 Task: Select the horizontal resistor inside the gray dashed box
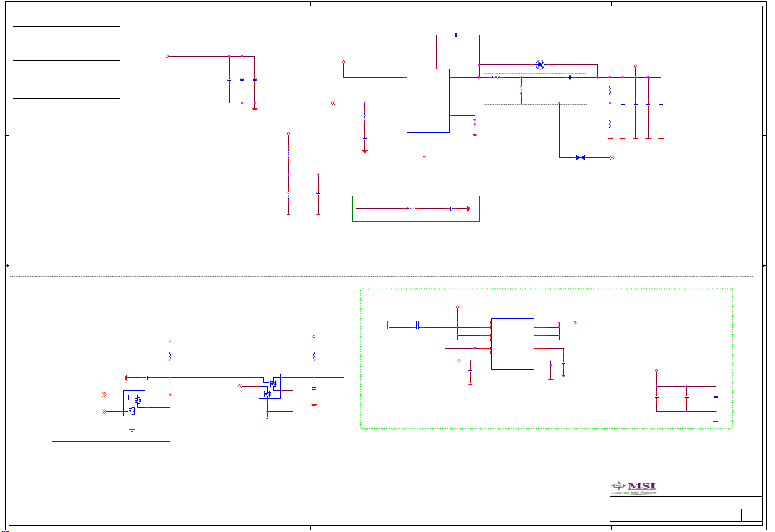coord(496,78)
